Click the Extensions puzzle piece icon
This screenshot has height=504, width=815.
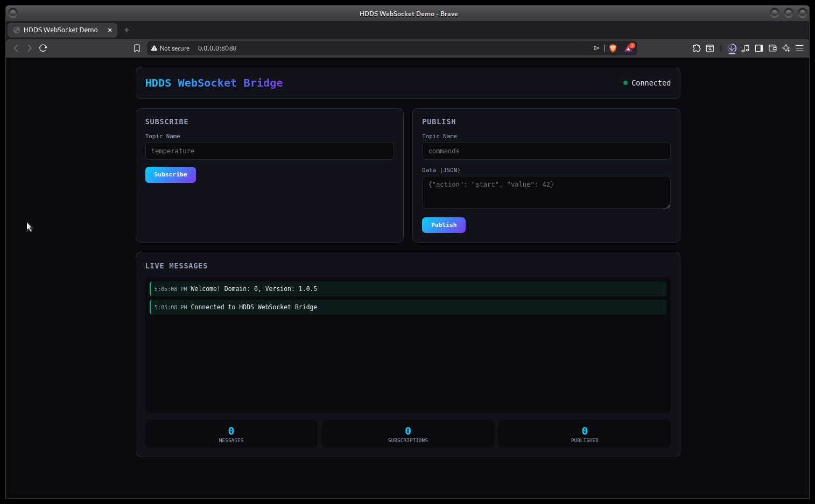(x=697, y=48)
